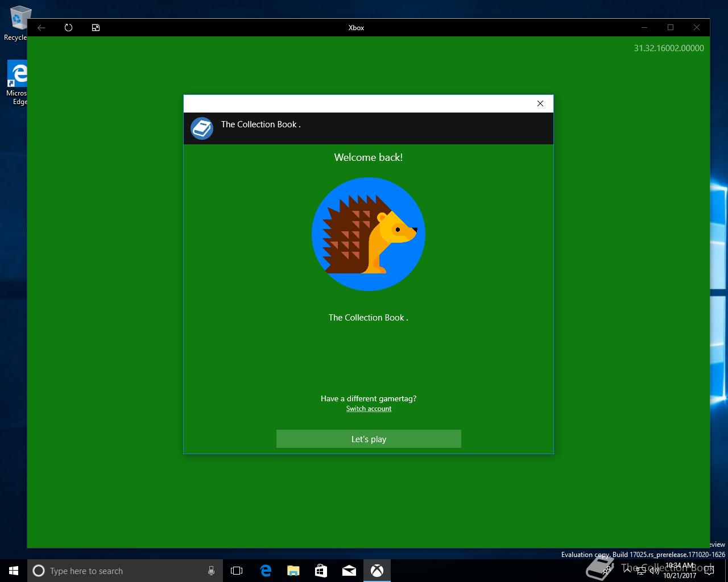Screen dimensions: 728x582
Task: Select the Recycle Bin desktop icon
Action: coord(17,24)
